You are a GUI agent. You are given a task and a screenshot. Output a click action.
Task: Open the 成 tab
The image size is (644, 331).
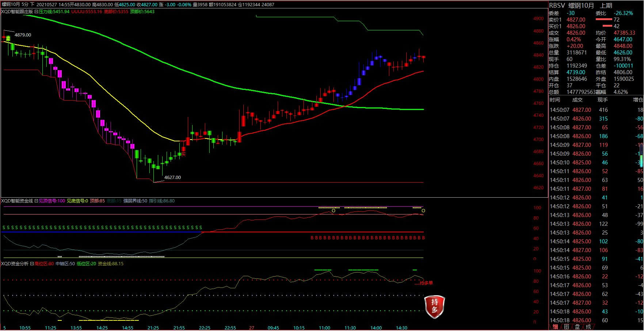click(588, 327)
